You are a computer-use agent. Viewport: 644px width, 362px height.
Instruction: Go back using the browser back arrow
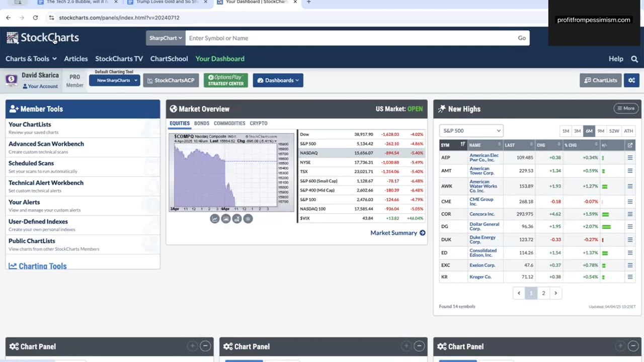(x=8, y=18)
